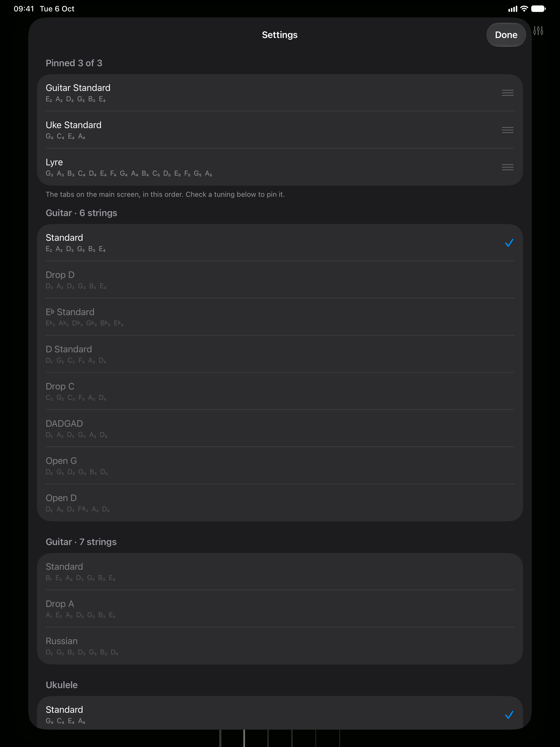Image resolution: width=560 pixels, height=747 pixels.
Task: Pin the Drop C tuning
Action: click(280, 391)
